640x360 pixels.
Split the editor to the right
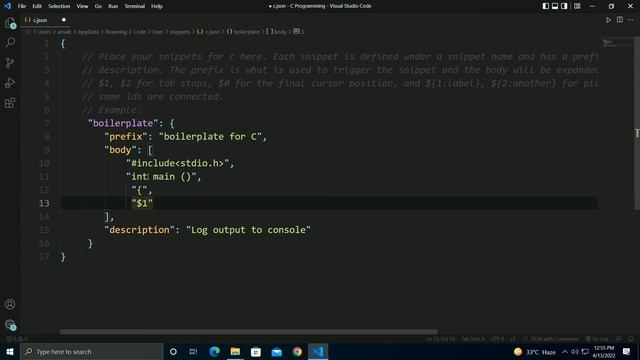coord(620,20)
